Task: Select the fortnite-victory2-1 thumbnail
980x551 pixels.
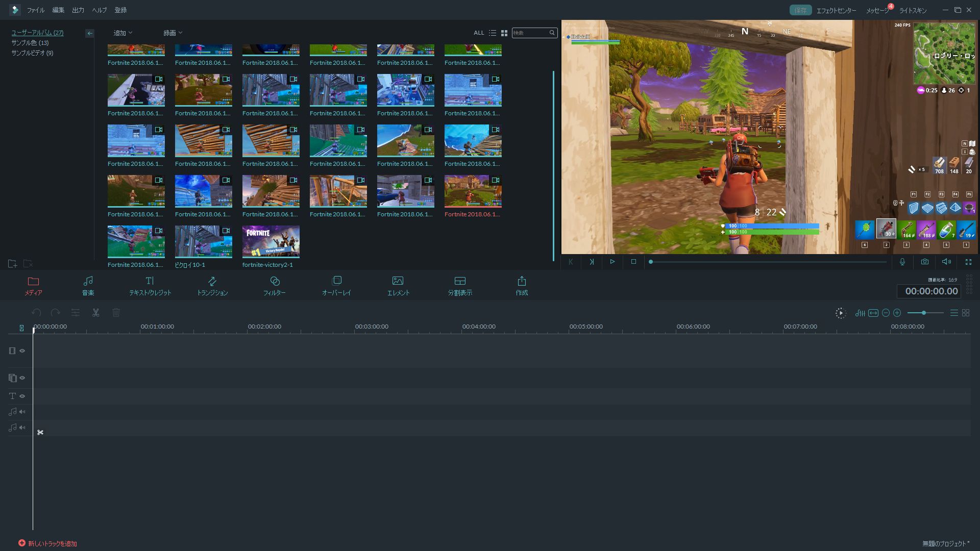Action: [271, 242]
